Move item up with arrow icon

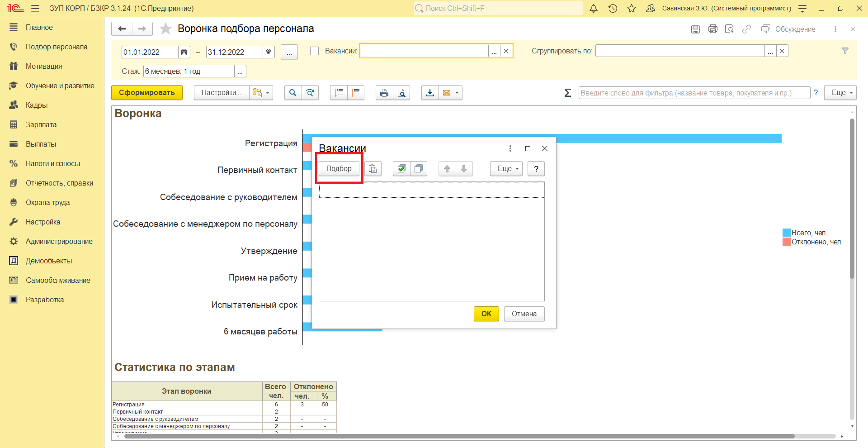click(x=447, y=169)
